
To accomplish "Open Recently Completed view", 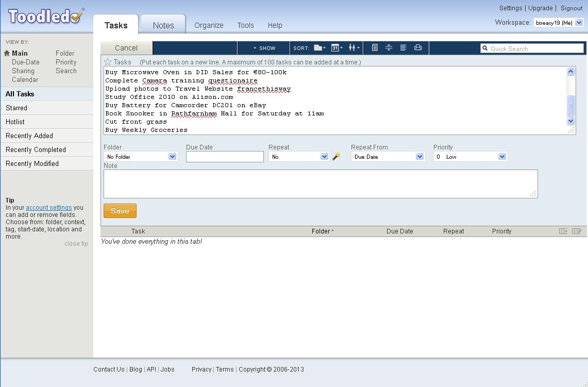I will (x=47, y=149).
